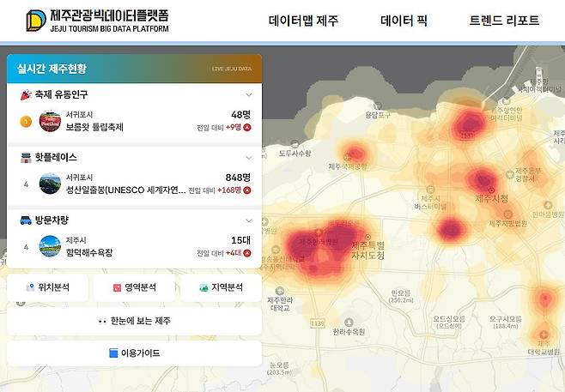Select 함덕해수욕장 thumbnail image
Screen dimensions: 565x392
click(x=51, y=246)
